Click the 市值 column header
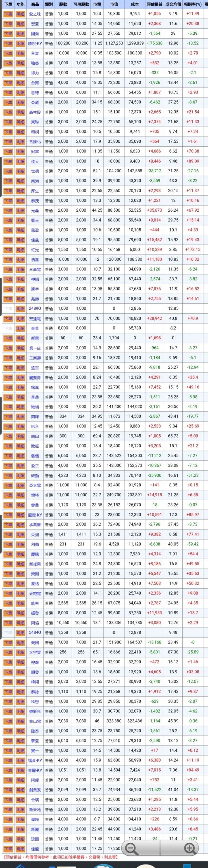The width and height of the screenshot is (208, 868). coord(114,4)
